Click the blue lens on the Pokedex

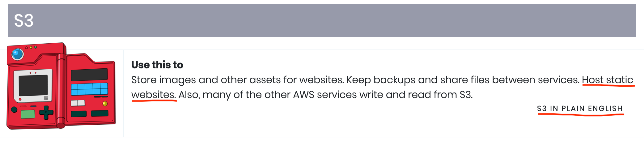coord(18,54)
